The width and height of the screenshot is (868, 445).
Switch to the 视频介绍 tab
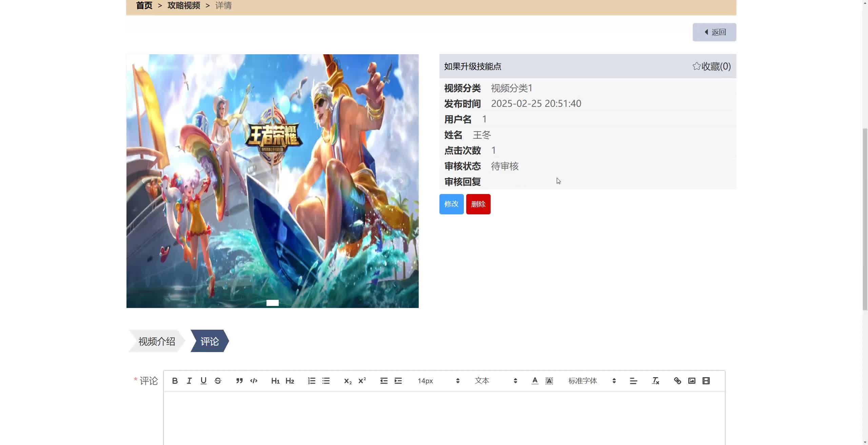[x=156, y=341]
